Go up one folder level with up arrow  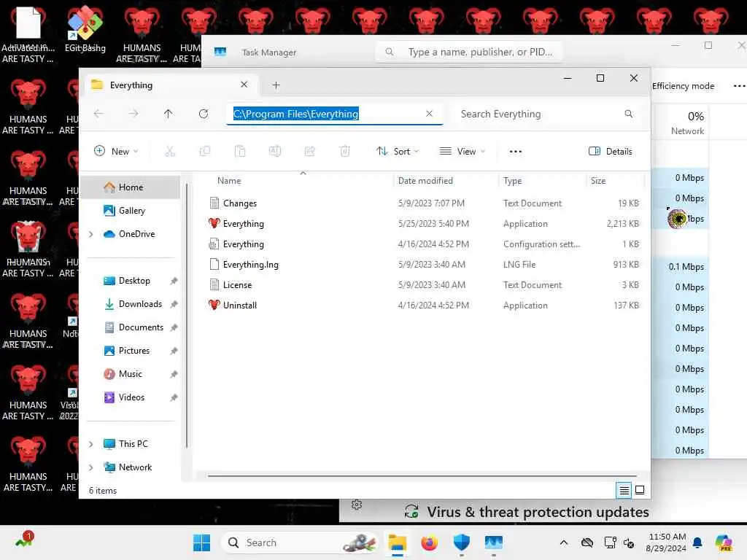click(x=169, y=114)
